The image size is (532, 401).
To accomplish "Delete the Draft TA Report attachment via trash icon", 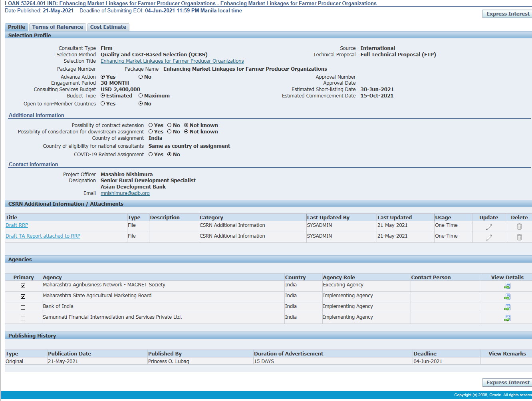I will click(519, 237).
